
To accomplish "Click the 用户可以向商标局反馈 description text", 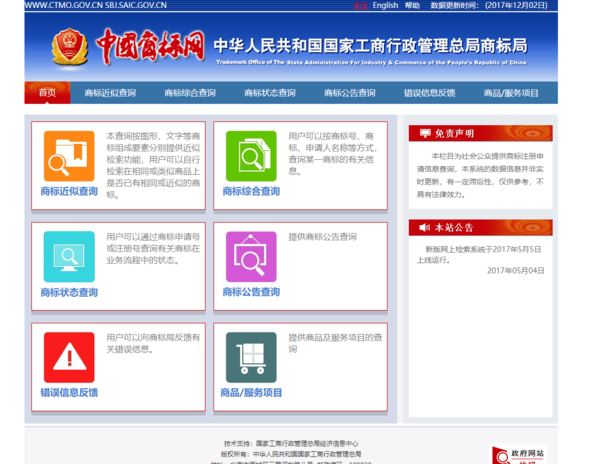I will pyautogui.click(x=153, y=343).
